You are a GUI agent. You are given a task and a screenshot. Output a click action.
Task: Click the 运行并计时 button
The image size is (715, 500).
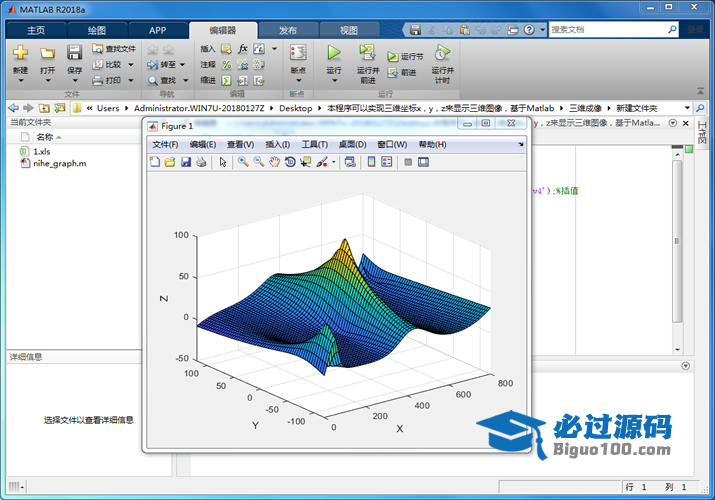[442, 64]
